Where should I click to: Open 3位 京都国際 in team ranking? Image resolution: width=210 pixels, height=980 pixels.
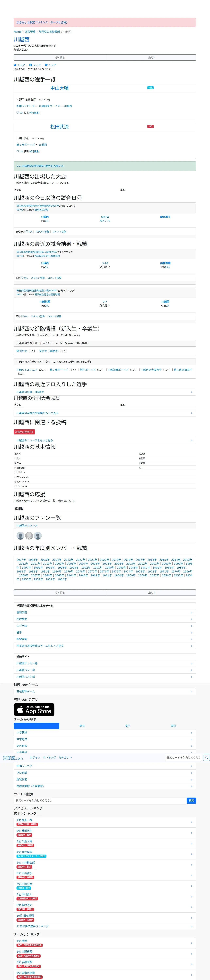[x=105, y=964]
